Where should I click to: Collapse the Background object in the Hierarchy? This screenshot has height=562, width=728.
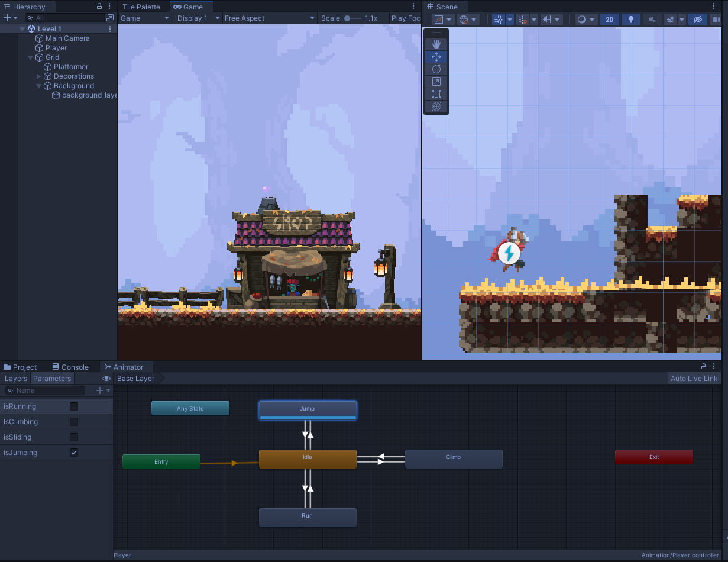pyautogui.click(x=38, y=85)
